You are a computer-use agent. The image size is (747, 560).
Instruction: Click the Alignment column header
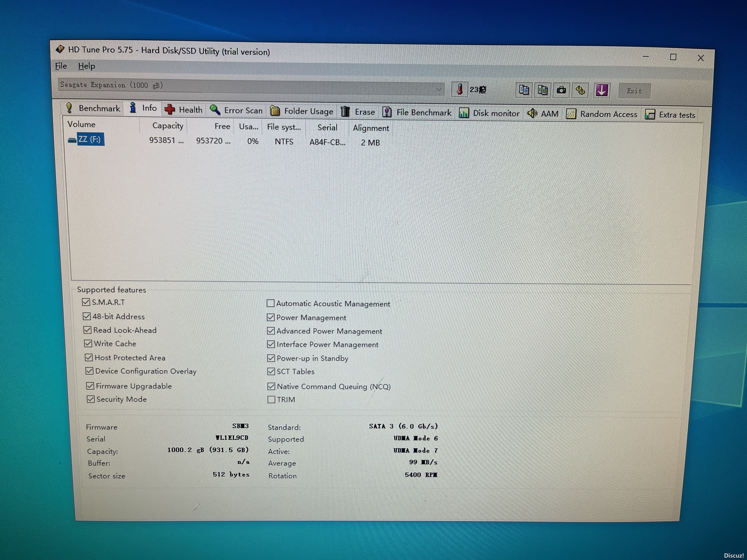[371, 128]
